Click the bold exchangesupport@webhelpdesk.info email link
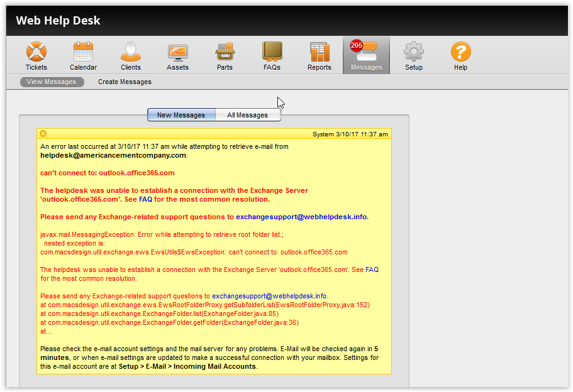 click(301, 217)
